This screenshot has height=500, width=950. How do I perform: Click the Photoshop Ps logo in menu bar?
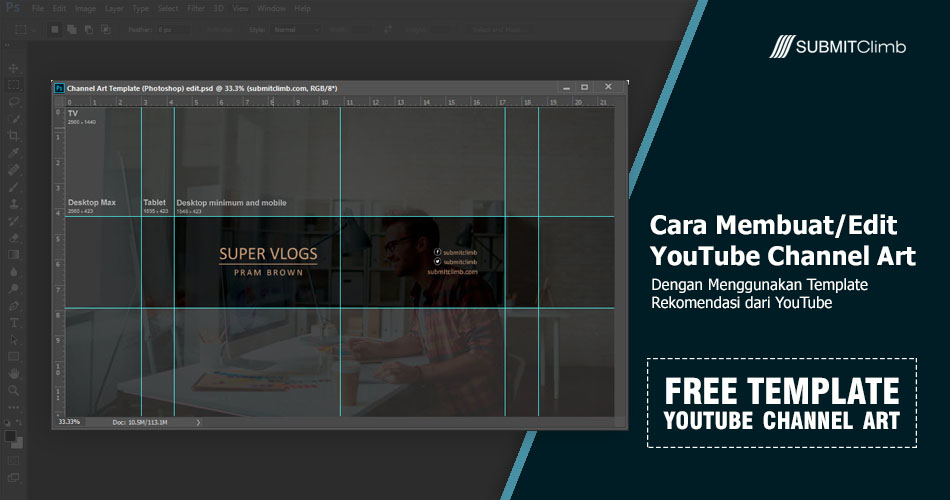point(13,8)
